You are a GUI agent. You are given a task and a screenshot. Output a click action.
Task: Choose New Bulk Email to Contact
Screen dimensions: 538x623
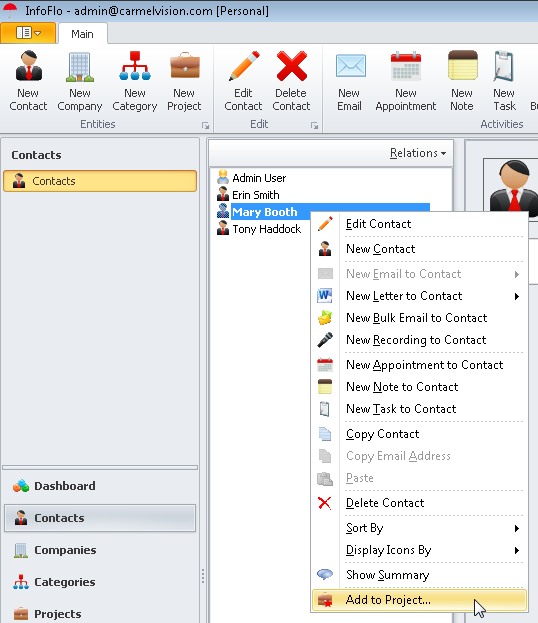click(x=420, y=318)
